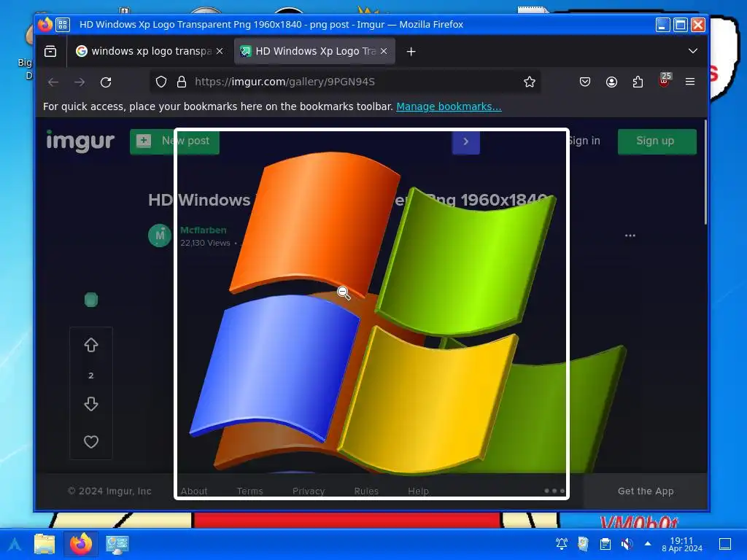Image resolution: width=747 pixels, height=560 pixels.
Task: Favorite the post with the heart icon
Action: pyautogui.click(x=91, y=442)
